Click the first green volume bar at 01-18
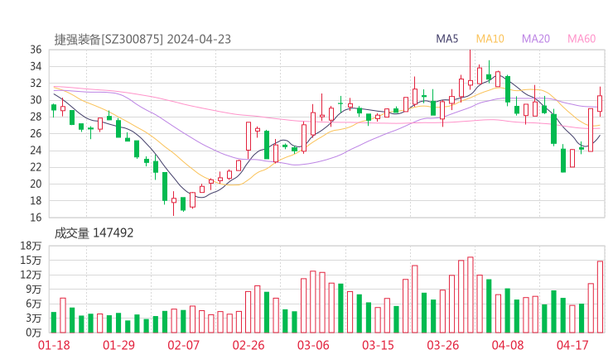Viewport: 613px width, 364px height. point(54,323)
